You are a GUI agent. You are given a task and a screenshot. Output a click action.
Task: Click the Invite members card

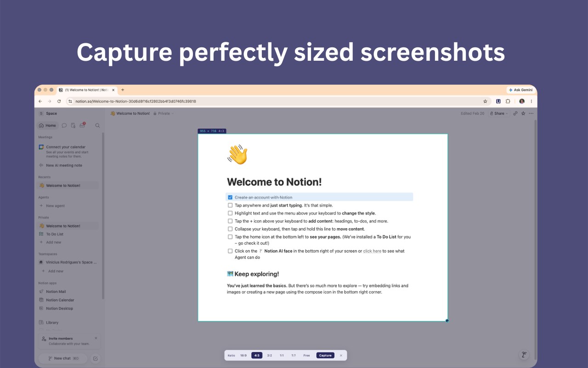pos(69,341)
